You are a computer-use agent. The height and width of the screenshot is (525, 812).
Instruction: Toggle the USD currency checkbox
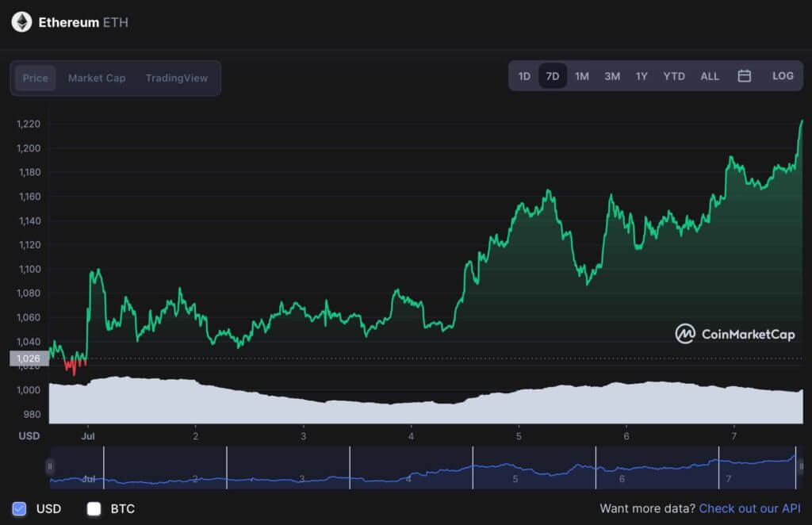tap(19, 509)
